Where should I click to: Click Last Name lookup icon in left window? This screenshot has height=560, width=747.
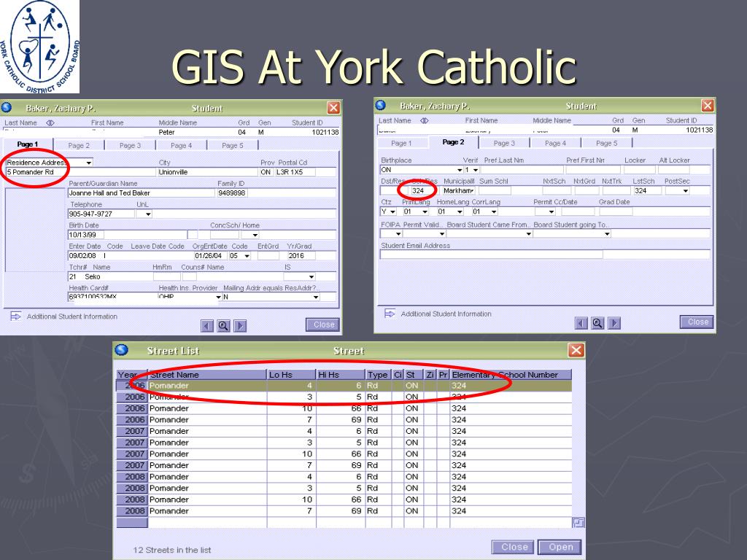(50, 122)
